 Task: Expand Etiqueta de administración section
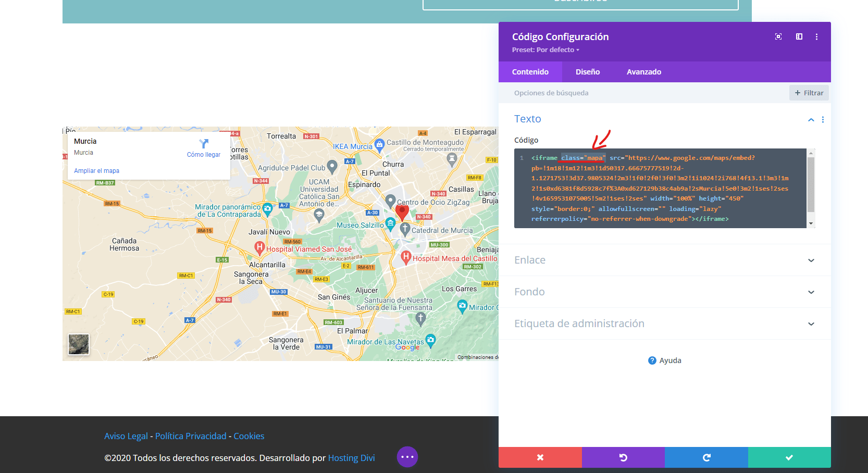(x=665, y=323)
